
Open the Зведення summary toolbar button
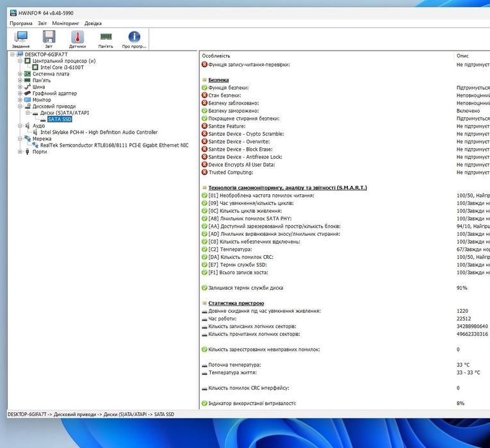(20, 39)
